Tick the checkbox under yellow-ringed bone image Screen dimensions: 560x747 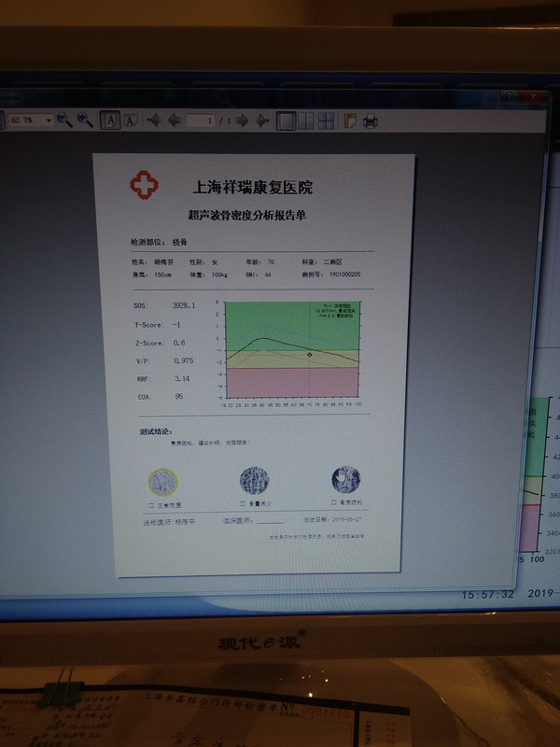pyautogui.click(x=151, y=505)
